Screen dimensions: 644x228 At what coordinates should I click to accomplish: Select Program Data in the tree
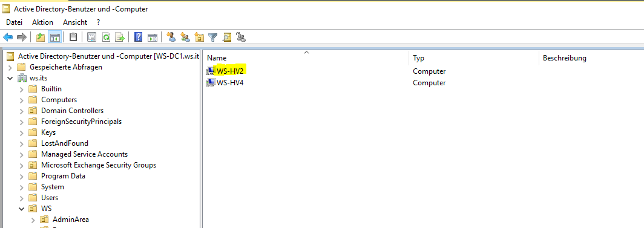[63, 177]
